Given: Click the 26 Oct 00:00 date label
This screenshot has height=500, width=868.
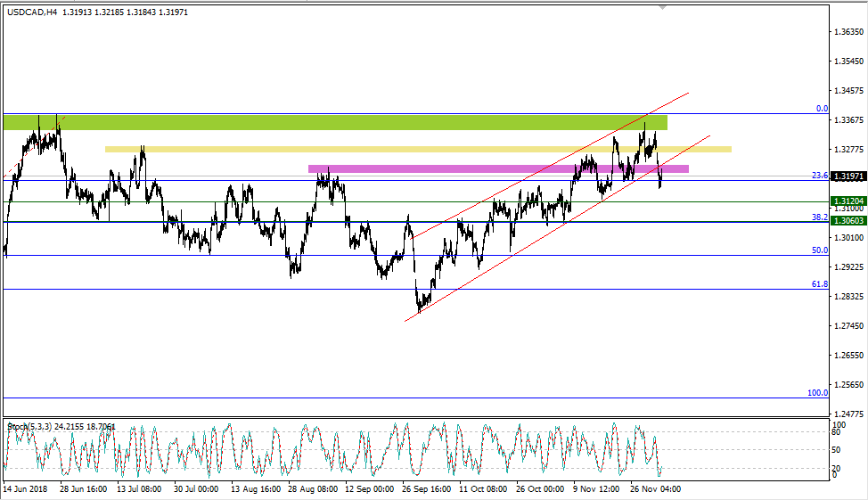Looking at the screenshot, I should 540,489.
